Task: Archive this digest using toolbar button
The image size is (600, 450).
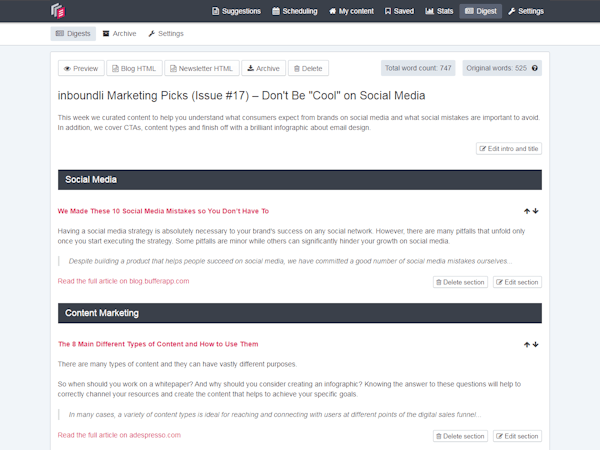Action: pyautogui.click(x=263, y=68)
